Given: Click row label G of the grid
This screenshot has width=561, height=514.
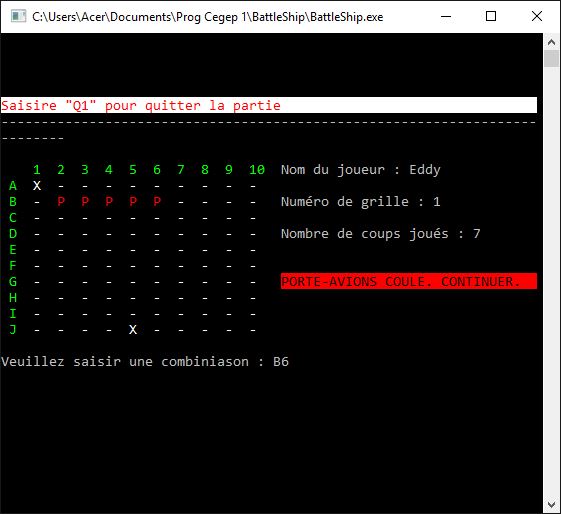Looking at the screenshot, I should (13, 282).
